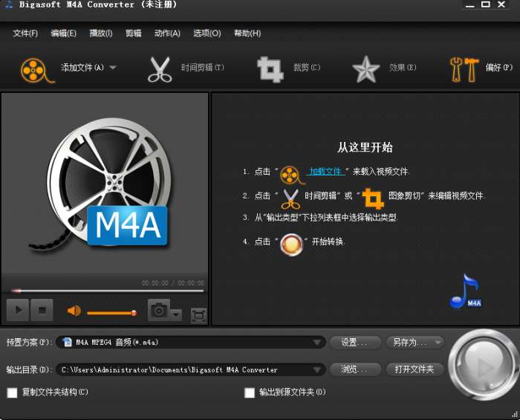Image resolution: width=520 pixels, height=420 pixels.
Task: Expand the 另存为 dropdown arrow
Action: [438, 342]
